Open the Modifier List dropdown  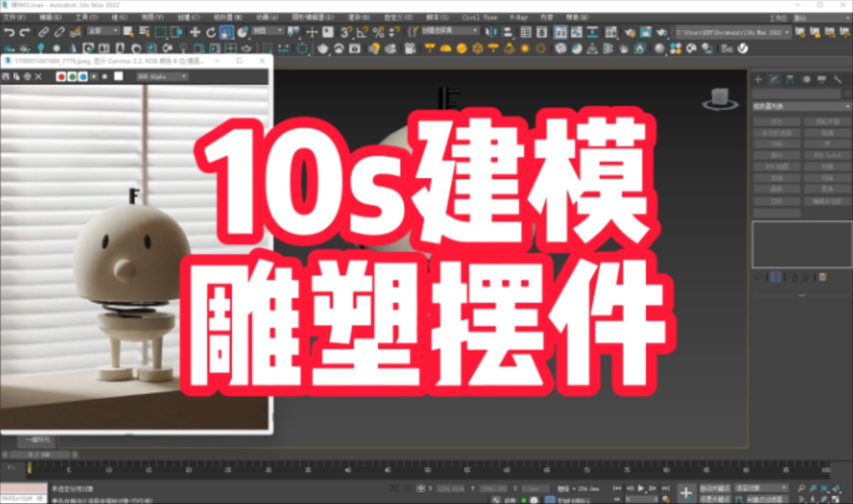pyautogui.click(x=800, y=106)
